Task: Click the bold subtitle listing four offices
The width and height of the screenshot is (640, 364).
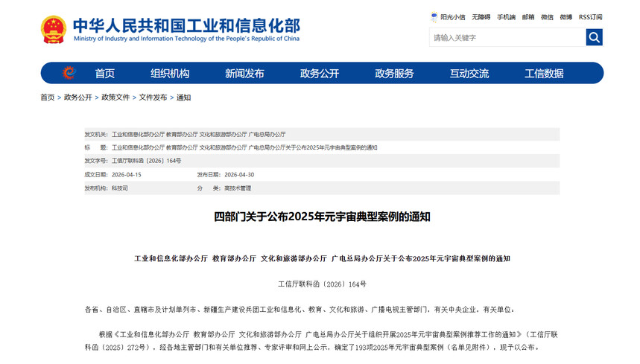Action: 322,258
